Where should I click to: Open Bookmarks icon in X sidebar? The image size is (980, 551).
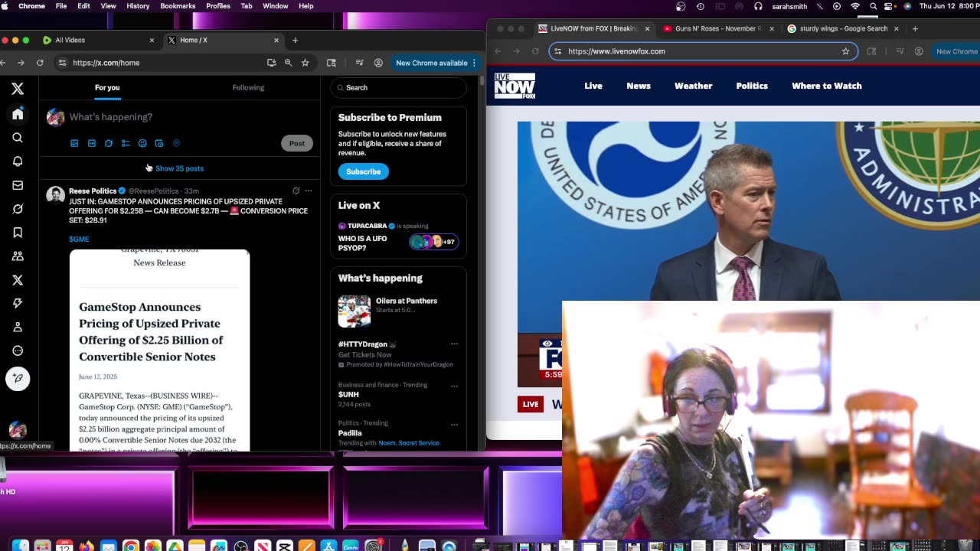coord(18,233)
